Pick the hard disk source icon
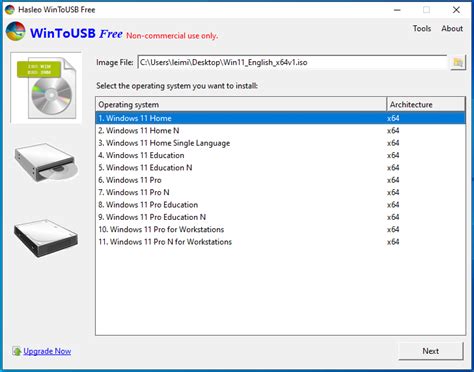The width and height of the screenshot is (474, 372). click(x=46, y=238)
